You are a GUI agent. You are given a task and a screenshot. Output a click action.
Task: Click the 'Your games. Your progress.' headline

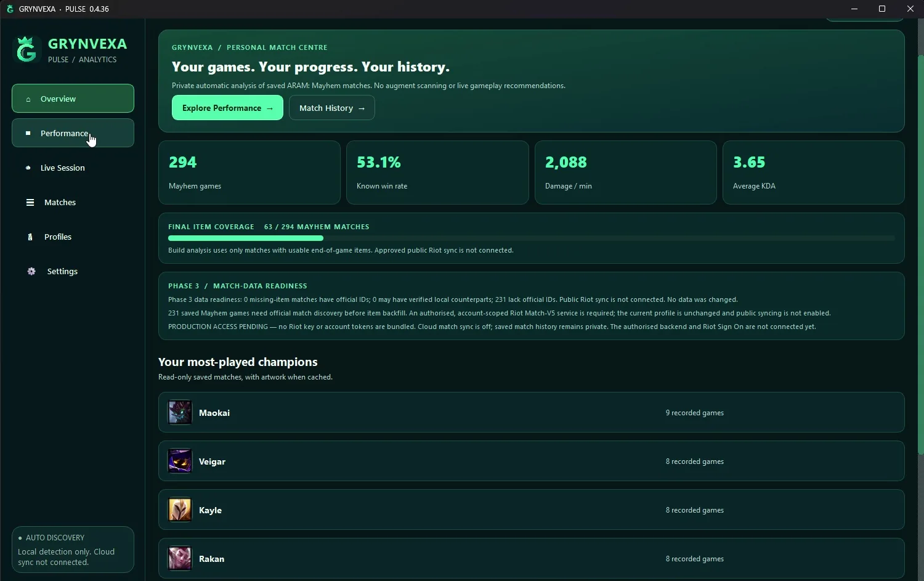pyautogui.click(x=310, y=67)
